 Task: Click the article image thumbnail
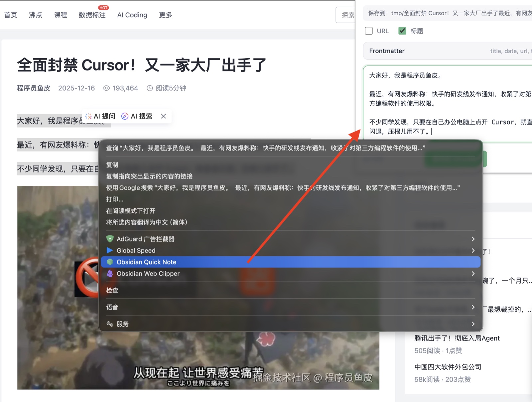[x=198, y=288]
